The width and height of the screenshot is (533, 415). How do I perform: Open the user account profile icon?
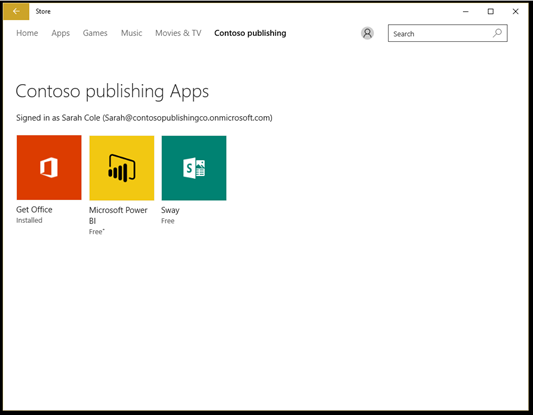[367, 33]
